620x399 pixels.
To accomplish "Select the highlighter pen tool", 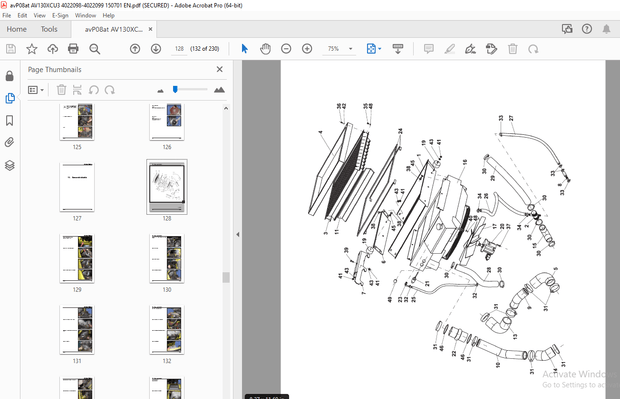I will point(450,49).
